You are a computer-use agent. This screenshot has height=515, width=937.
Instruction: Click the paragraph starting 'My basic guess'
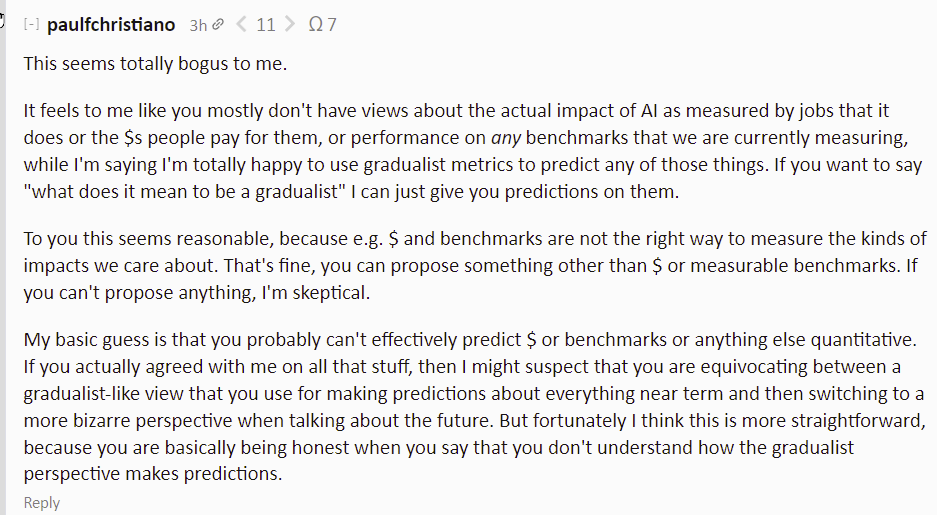[475, 406]
